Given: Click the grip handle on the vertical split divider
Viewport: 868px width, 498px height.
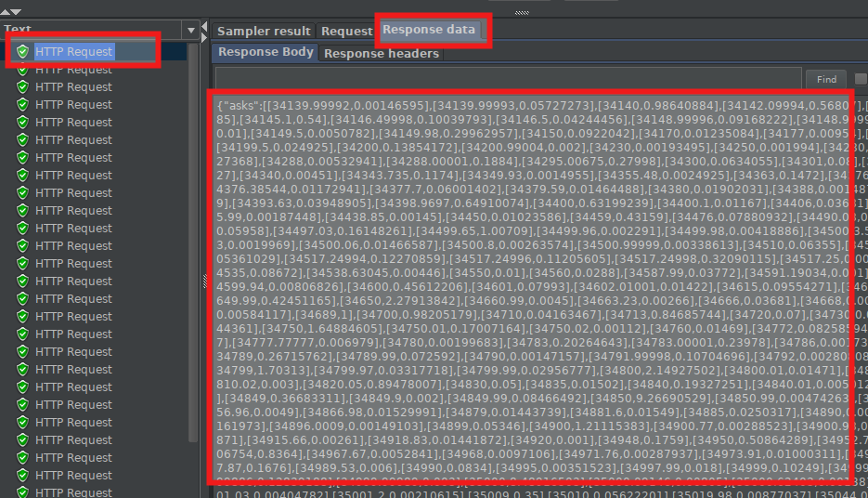Looking at the screenshot, I should point(205,282).
